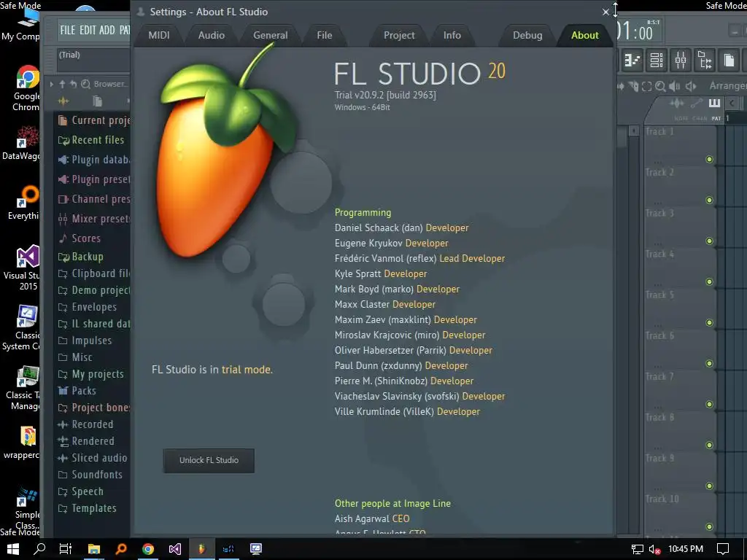Mute Track 1 with its green dot
747x560 pixels.
[x=709, y=160]
